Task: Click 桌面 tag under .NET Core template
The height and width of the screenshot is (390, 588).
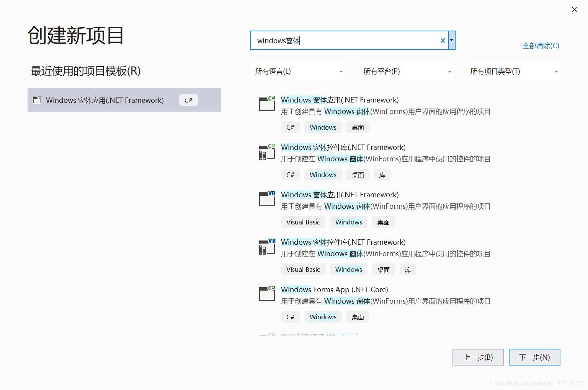Action: (x=358, y=317)
